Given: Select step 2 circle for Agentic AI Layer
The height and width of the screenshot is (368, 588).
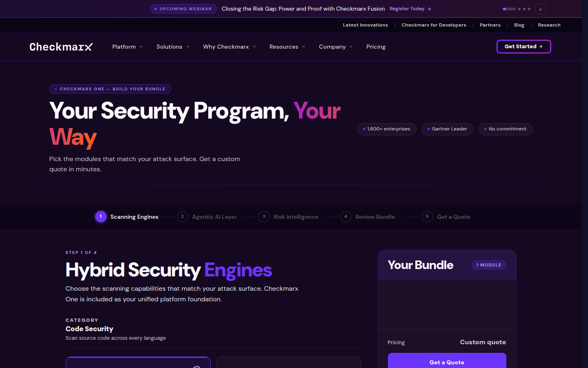Looking at the screenshot, I should tap(182, 217).
